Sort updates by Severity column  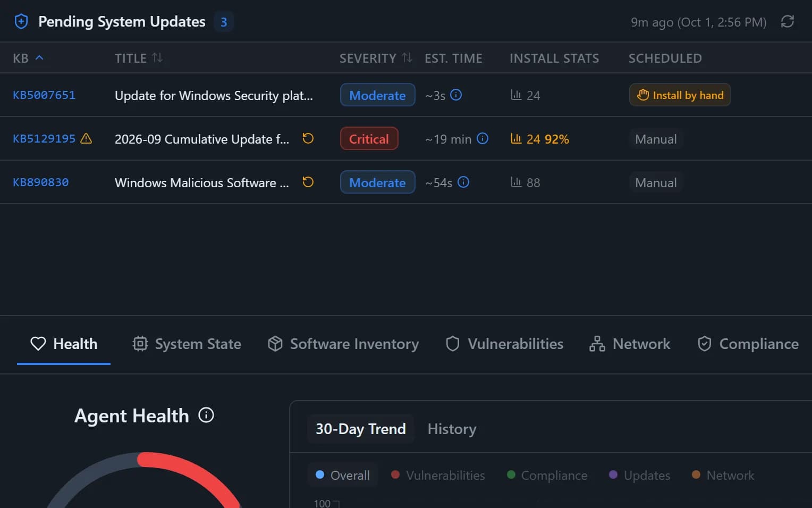(407, 57)
